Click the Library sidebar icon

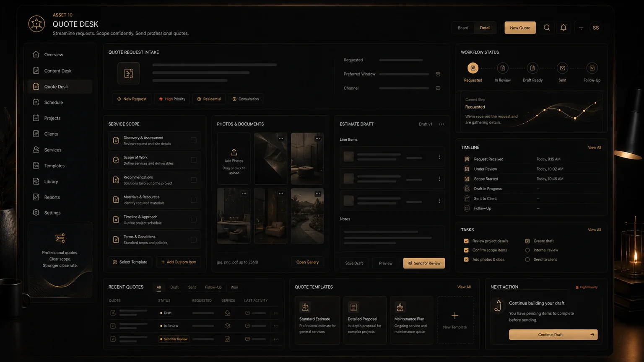point(36,181)
